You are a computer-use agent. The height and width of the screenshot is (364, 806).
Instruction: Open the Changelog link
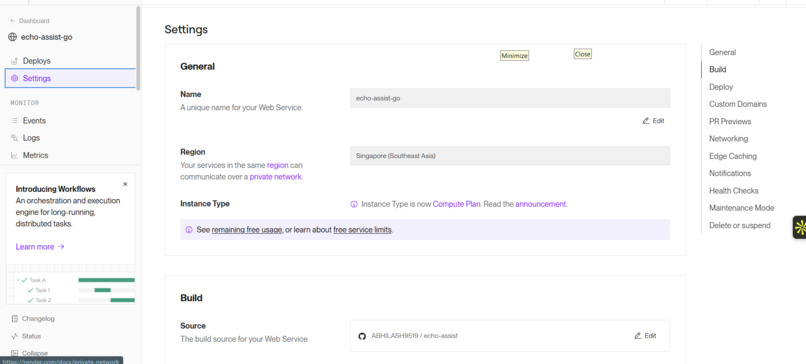pos(38,319)
